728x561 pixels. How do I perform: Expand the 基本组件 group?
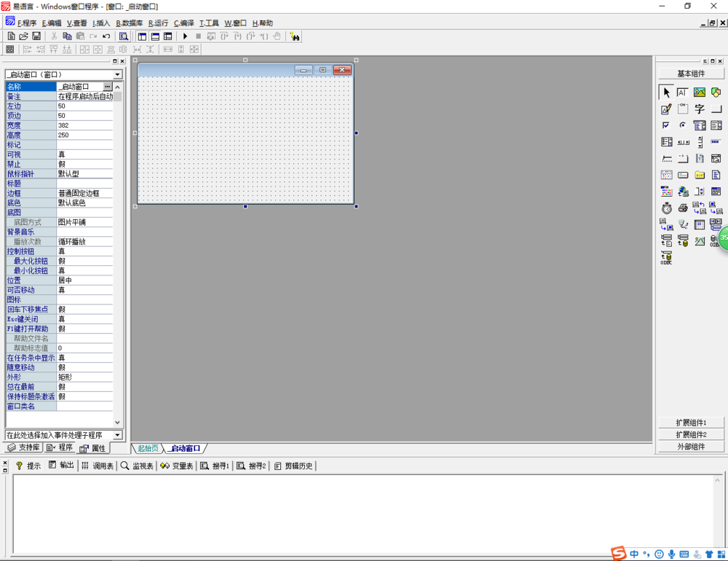point(691,74)
